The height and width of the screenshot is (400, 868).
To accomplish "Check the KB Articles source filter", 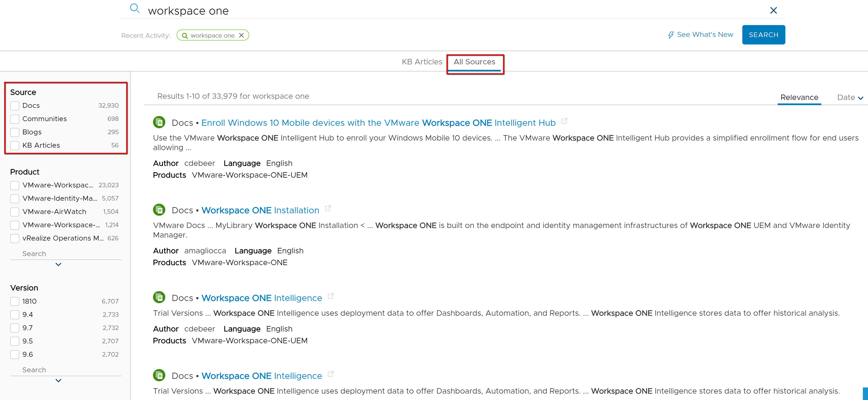I will pos(15,145).
